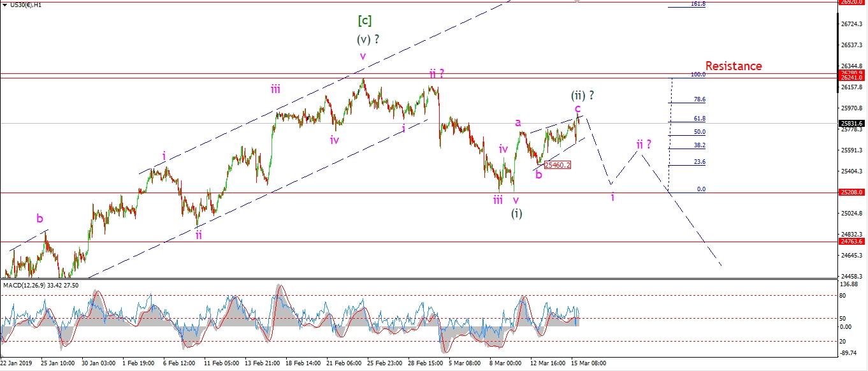
Task: Select the 61.8 Fibonacci retracement level
Action: coord(699,119)
